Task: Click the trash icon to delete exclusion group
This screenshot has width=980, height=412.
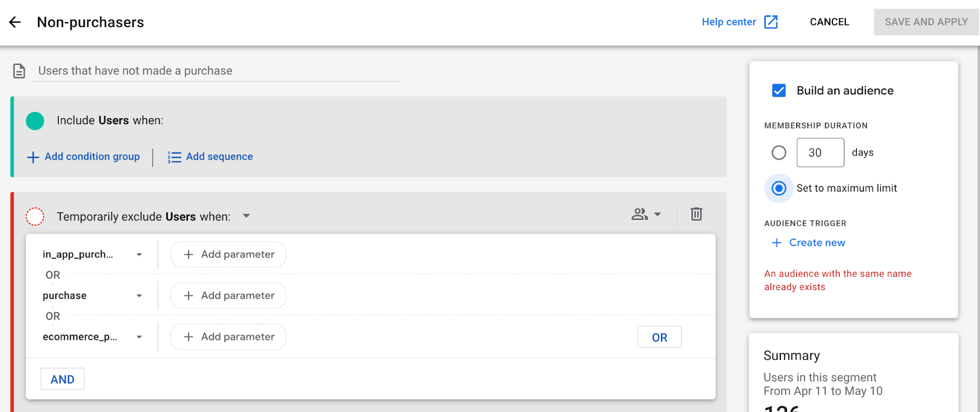Action: point(696,214)
